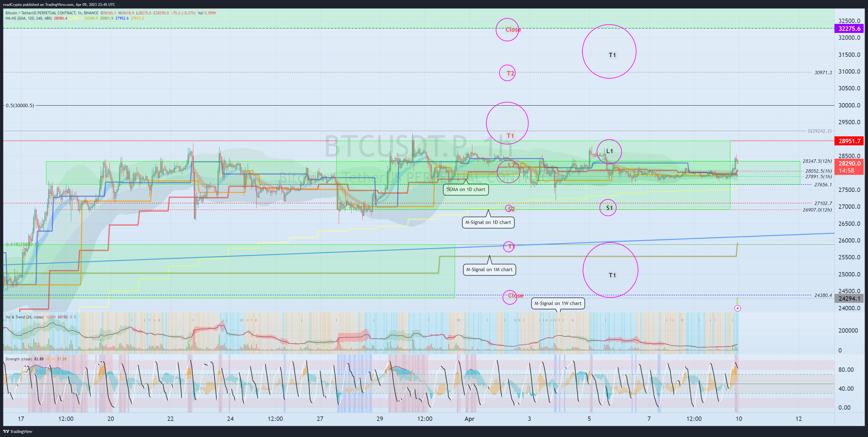Select the red T2 circle marker

coord(507,73)
